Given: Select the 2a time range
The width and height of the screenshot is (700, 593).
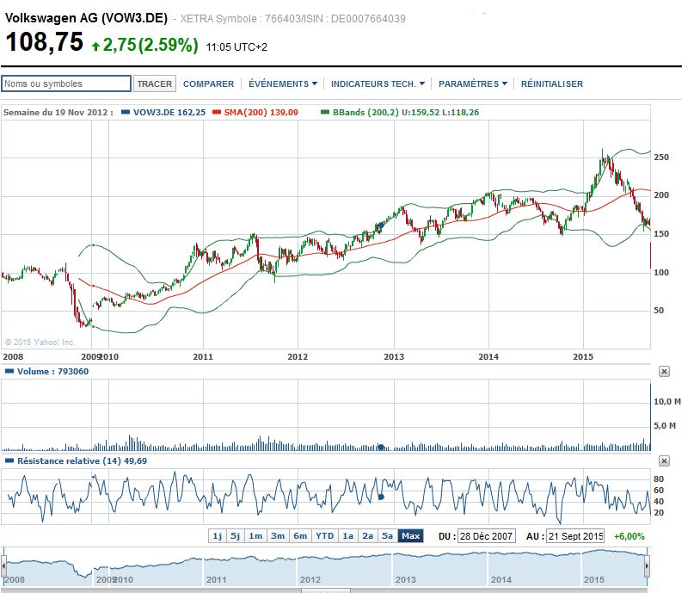Looking at the screenshot, I should point(368,536).
